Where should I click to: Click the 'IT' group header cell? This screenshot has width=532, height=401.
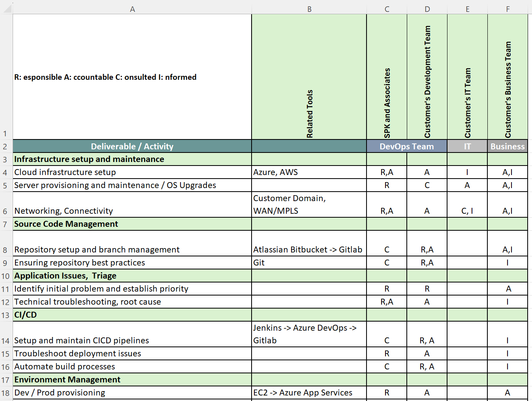click(467, 146)
